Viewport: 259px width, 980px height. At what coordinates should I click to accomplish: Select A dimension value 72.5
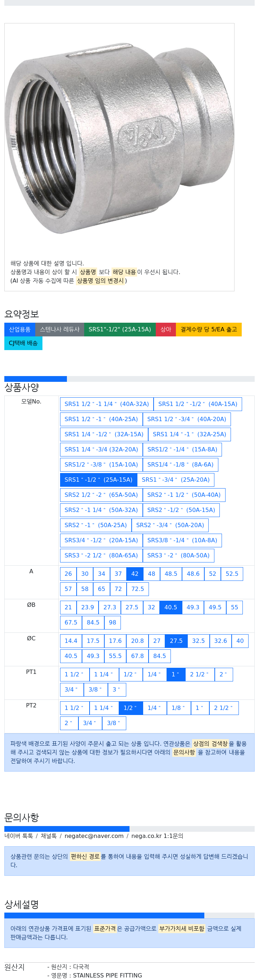coord(137,589)
